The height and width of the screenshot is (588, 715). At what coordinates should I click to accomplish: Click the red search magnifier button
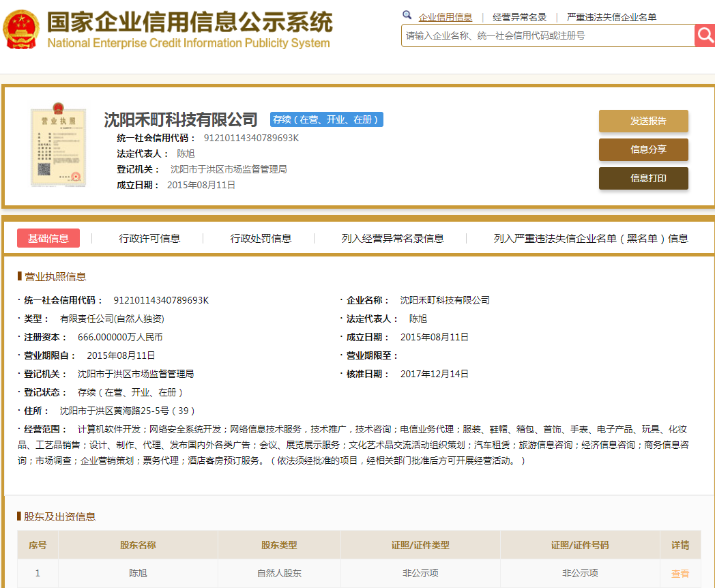tap(705, 35)
